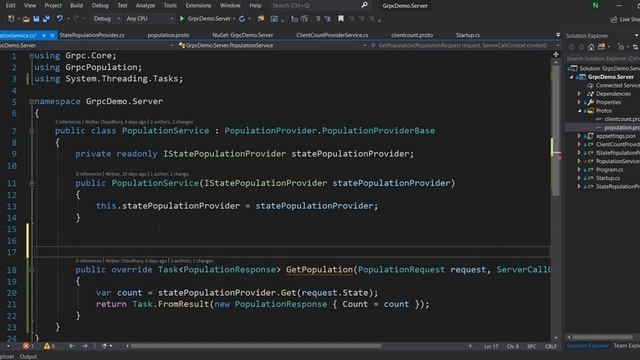Collapse the constructor outlining toggle on line 11
This screenshot has width=640, height=360.
[31, 183]
